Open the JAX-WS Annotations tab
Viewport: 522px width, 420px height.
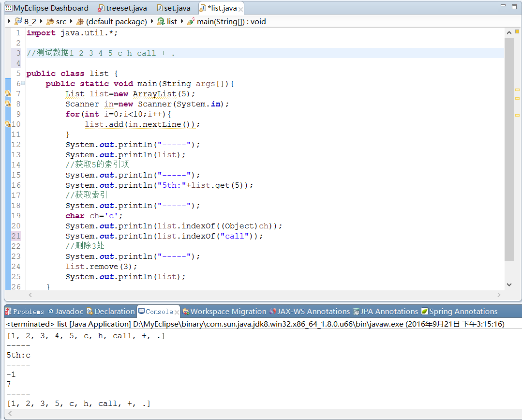click(x=310, y=312)
